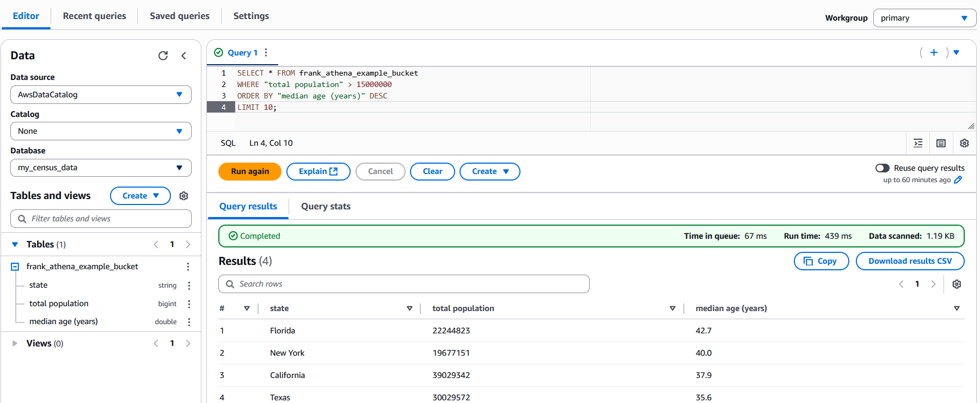Image resolution: width=980 pixels, height=403 pixels.
Task: Collapse the frank_athena_example_bucket table tree
Action: click(x=15, y=266)
